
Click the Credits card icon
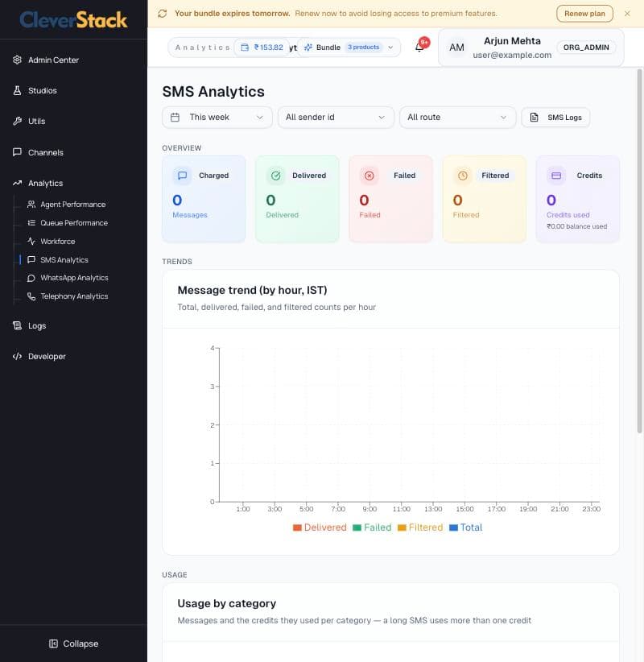pos(556,176)
